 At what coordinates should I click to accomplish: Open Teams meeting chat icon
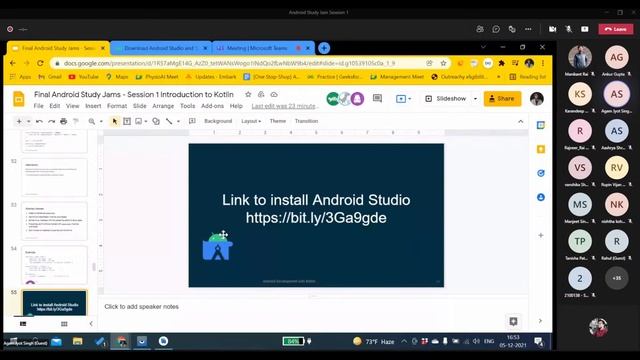(x=496, y=29)
